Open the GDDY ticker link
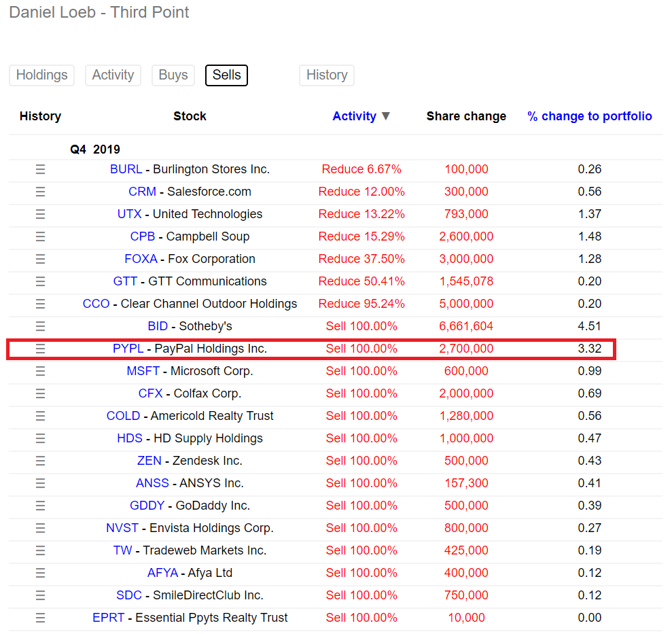Screen dimensions: 672x634 [x=147, y=506]
